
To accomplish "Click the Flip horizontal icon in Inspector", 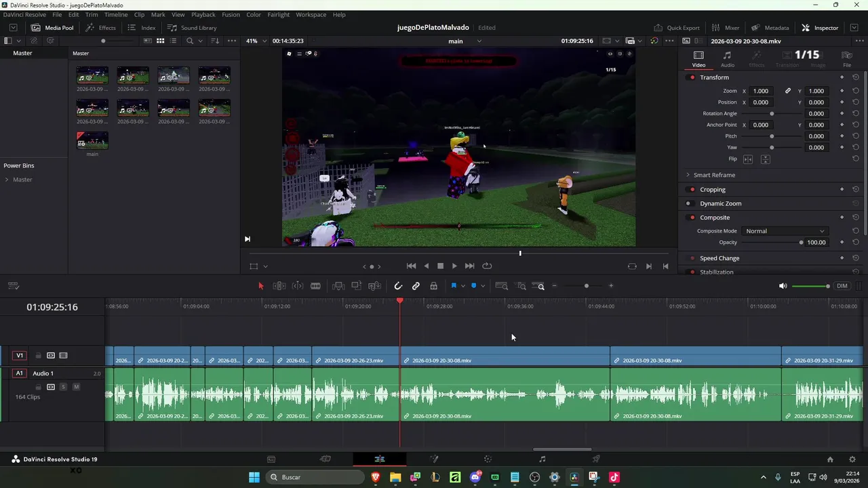I will click(x=748, y=159).
